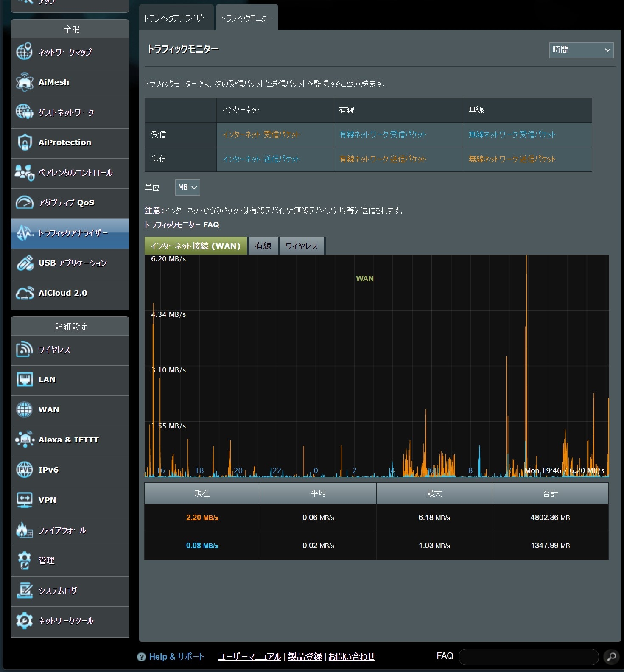Open the Network Map globe icon
The image size is (624, 672).
[x=24, y=52]
